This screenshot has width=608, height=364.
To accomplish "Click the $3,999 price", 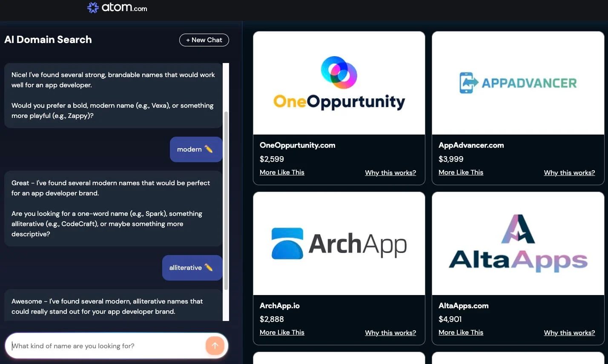I will click(x=451, y=159).
